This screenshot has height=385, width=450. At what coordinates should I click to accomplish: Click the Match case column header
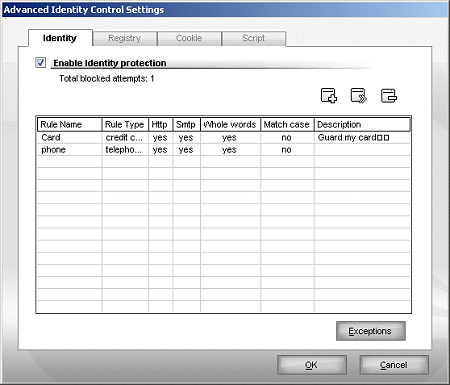pos(287,124)
